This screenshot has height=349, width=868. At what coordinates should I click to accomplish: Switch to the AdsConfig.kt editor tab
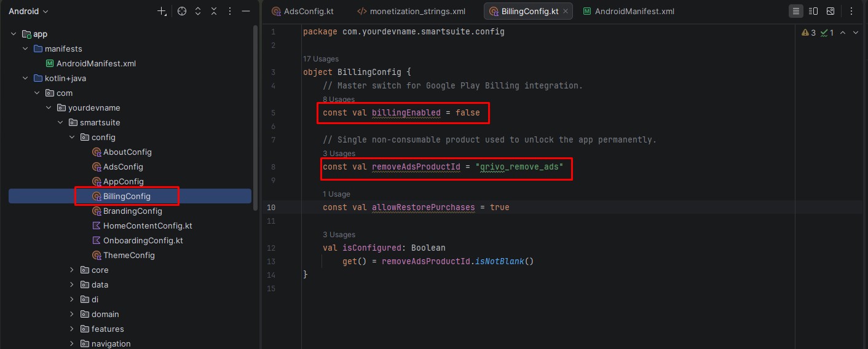click(303, 11)
